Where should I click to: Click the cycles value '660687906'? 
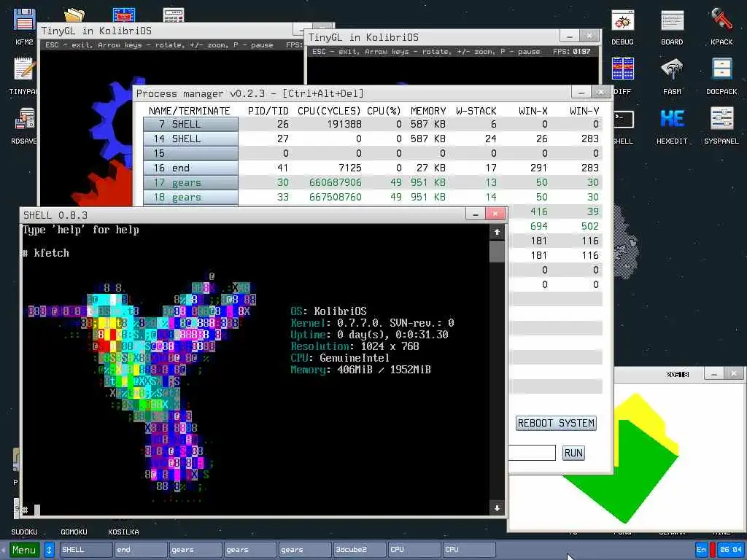click(x=336, y=182)
